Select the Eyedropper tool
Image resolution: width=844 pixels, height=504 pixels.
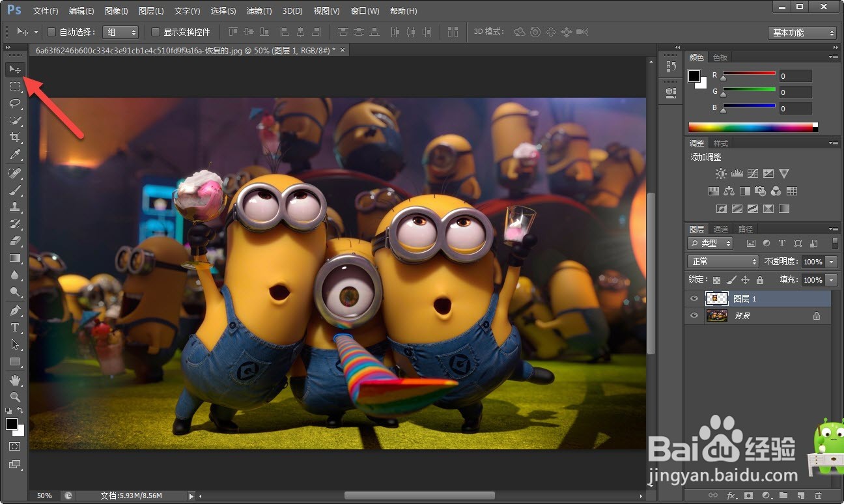[15, 154]
